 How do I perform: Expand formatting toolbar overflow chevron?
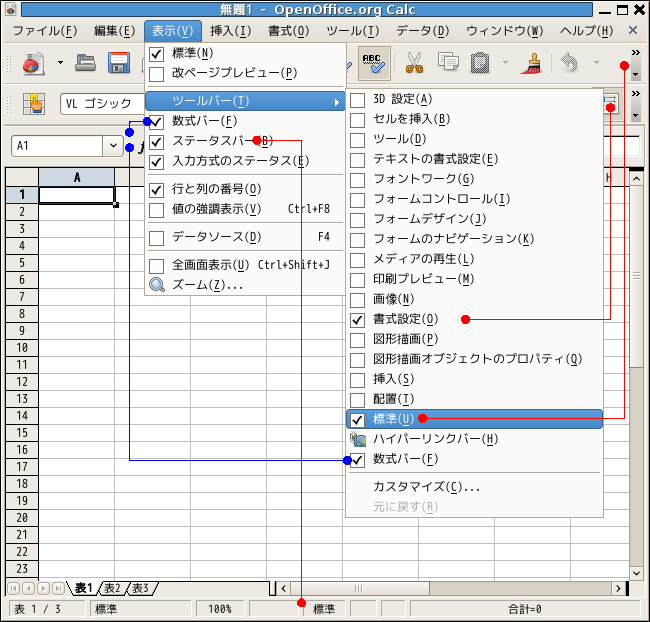(x=635, y=94)
